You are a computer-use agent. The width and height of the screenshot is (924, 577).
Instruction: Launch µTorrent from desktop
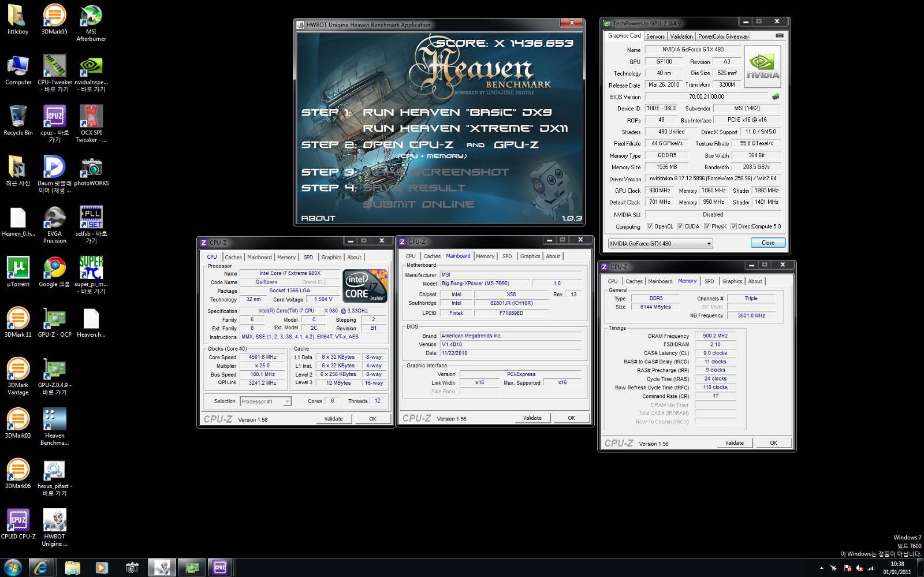pyautogui.click(x=18, y=272)
